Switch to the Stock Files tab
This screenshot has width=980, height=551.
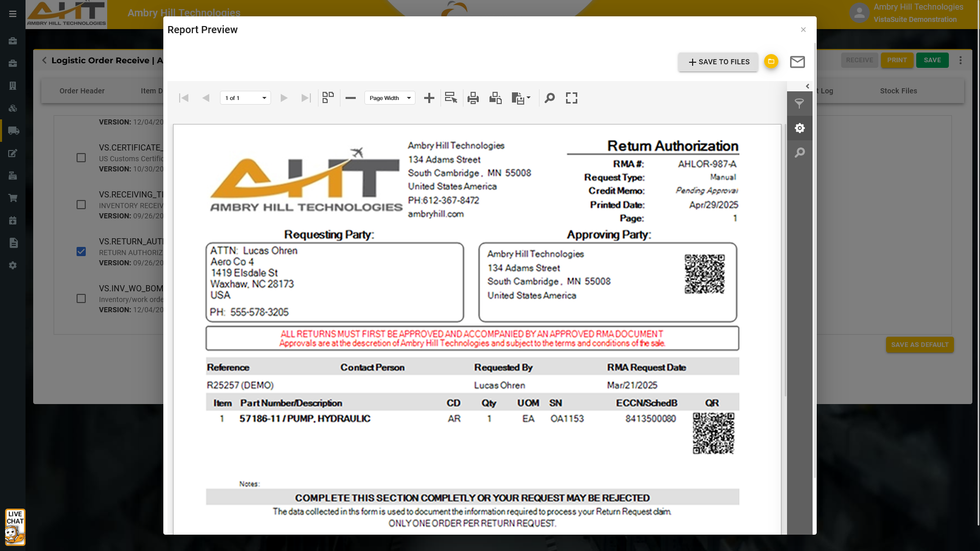click(x=898, y=91)
